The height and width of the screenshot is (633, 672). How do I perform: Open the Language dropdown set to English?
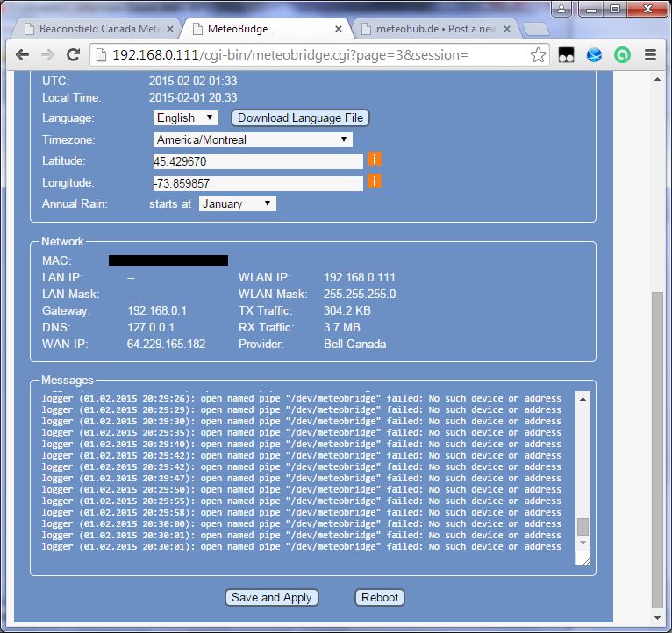(185, 117)
